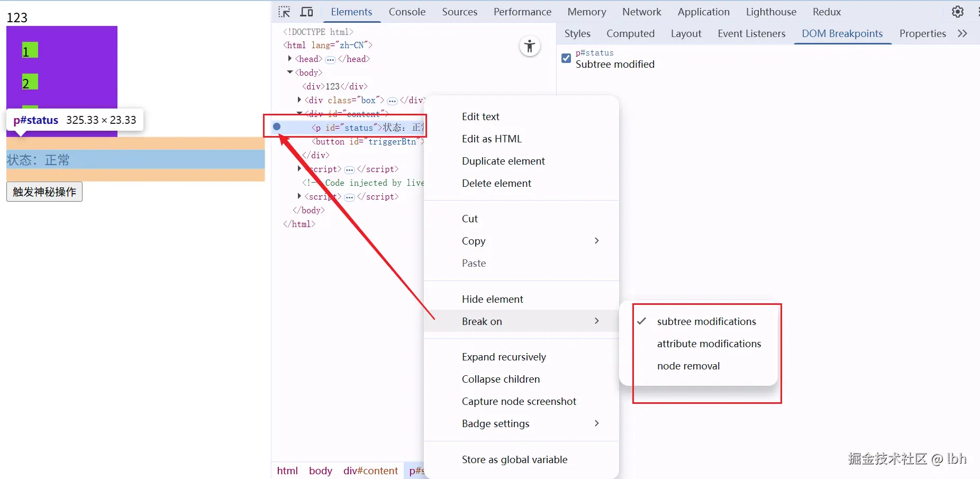Open the Badge settings submenu arrow
The height and width of the screenshot is (479, 980).
(x=597, y=423)
